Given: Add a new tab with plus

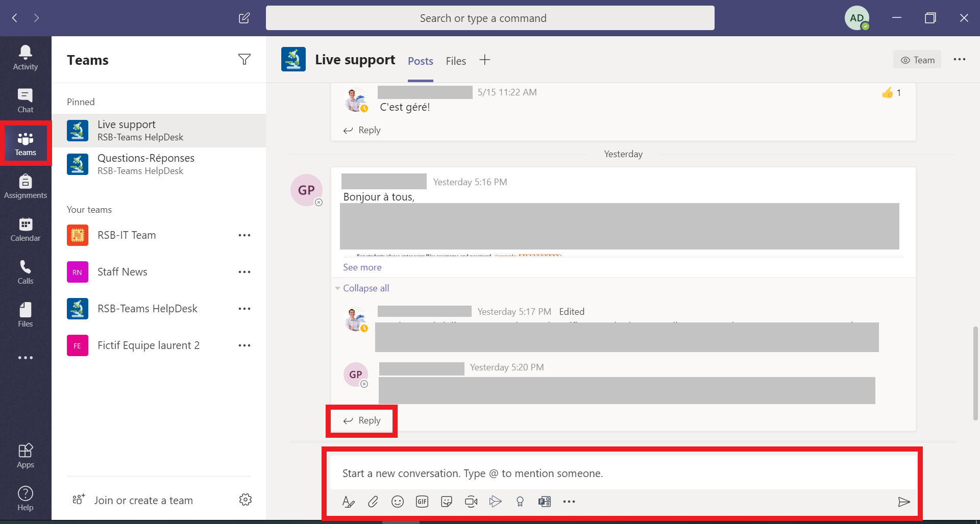Looking at the screenshot, I should (x=485, y=60).
